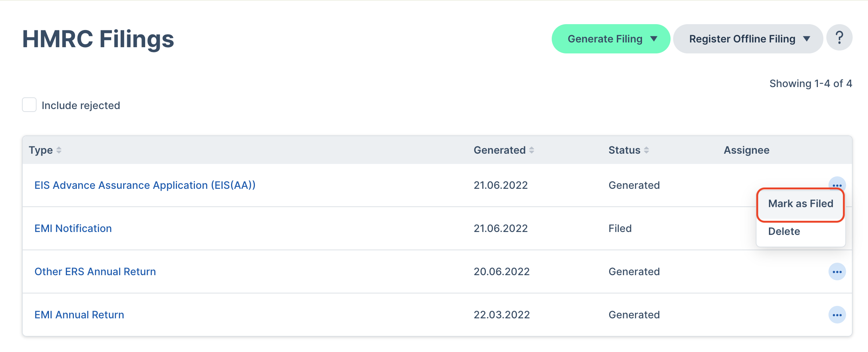Click the Assignee column header

(747, 150)
